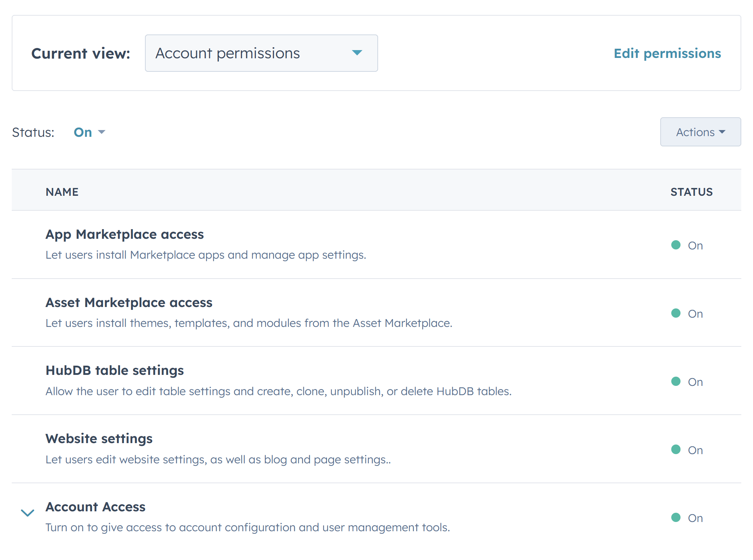Click the green status dot for Website settings

[x=676, y=449]
